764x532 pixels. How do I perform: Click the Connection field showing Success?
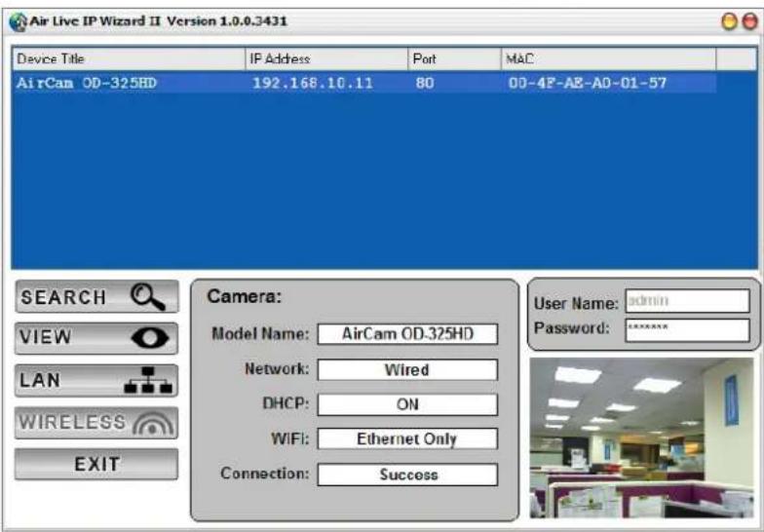pyautogui.click(x=407, y=475)
